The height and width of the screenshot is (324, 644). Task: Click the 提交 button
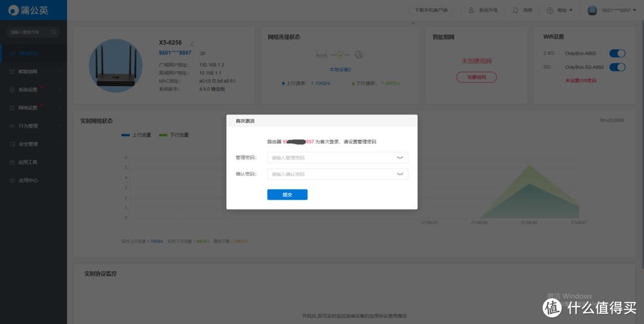[287, 195]
